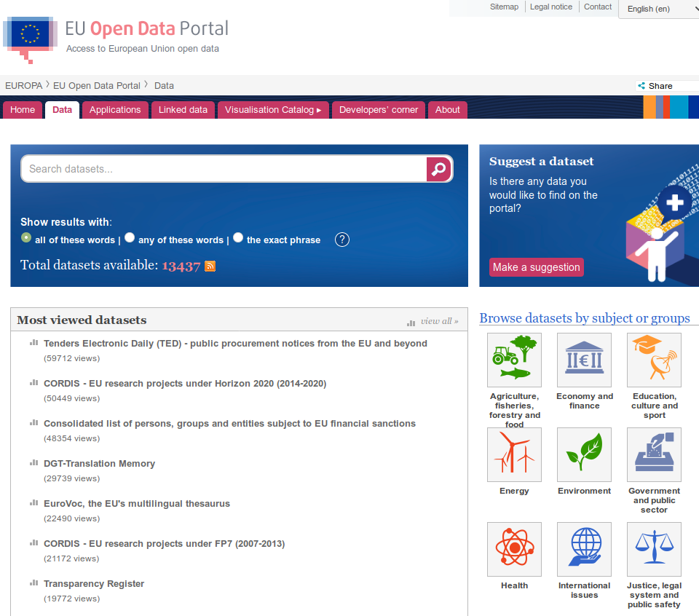Click the EU flag portal logo
The height and width of the screenshot is (616, 699).
31,39
